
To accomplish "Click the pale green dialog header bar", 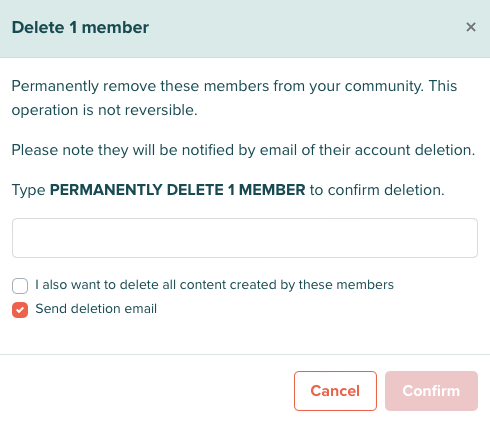I will [x=245, y=29].
